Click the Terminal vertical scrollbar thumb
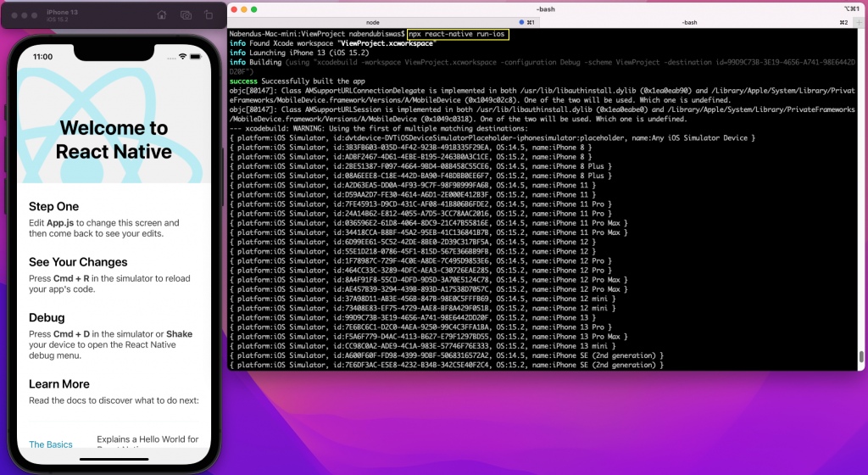 861,356
